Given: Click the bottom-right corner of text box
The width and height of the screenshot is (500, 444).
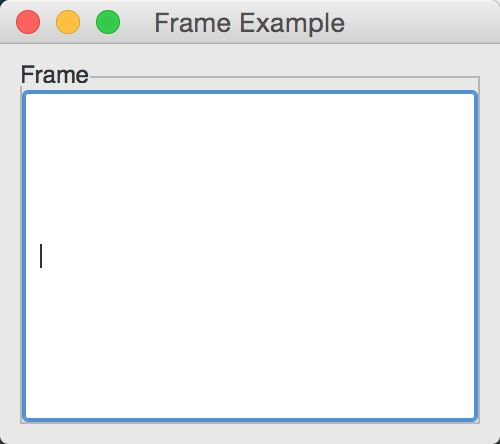Looking at the screenshot, I should [x=473, y=417].
